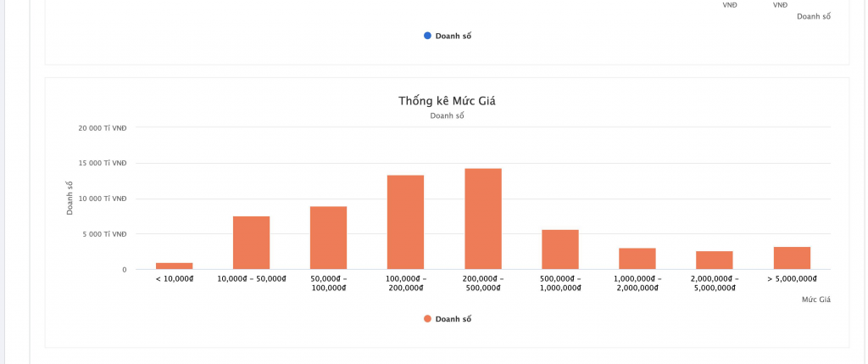
Task: Click the > 5,000,000₫ x-axis label
Action: [792, 278]
